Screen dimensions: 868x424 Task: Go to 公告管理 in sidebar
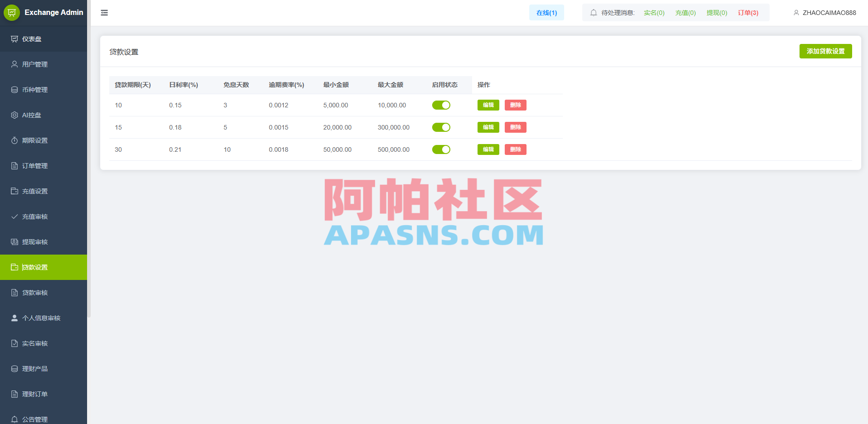[44, 418]
